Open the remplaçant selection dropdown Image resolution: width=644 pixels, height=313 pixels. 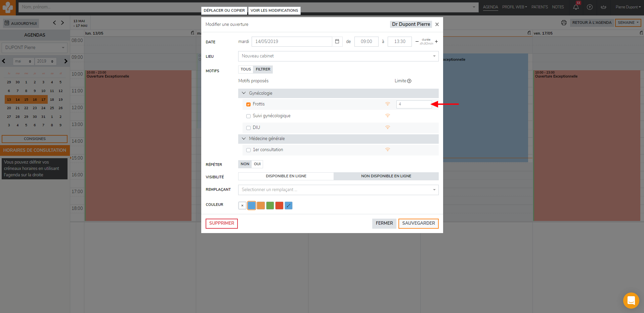tap(338, 190)
